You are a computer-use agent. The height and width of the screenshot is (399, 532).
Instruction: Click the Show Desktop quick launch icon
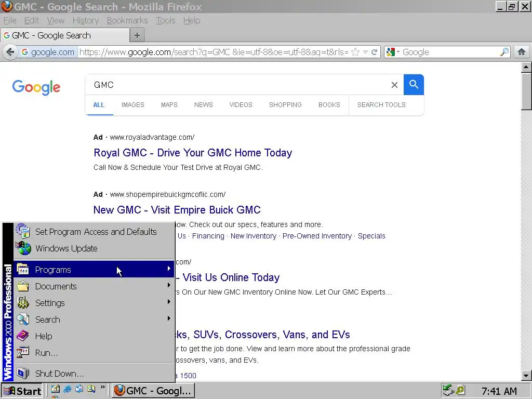55,390
